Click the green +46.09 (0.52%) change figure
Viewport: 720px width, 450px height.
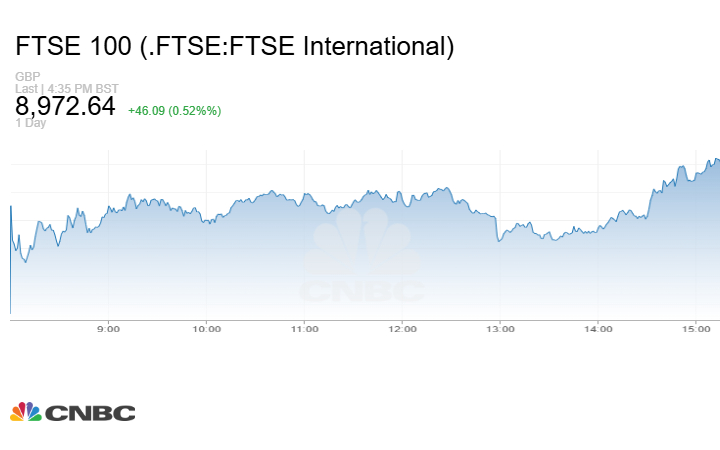pos(175,110)
